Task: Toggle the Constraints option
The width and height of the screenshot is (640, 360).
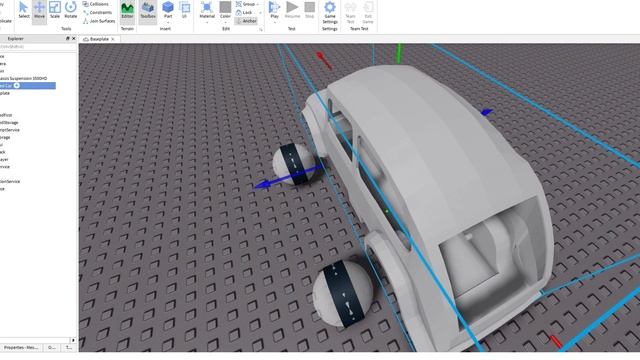Action: click(x=98, y=13)
